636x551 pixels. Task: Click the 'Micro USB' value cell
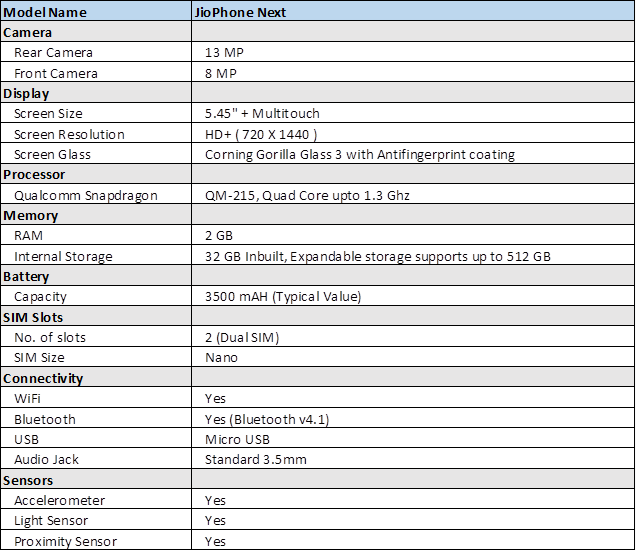(x=413, y=439)
